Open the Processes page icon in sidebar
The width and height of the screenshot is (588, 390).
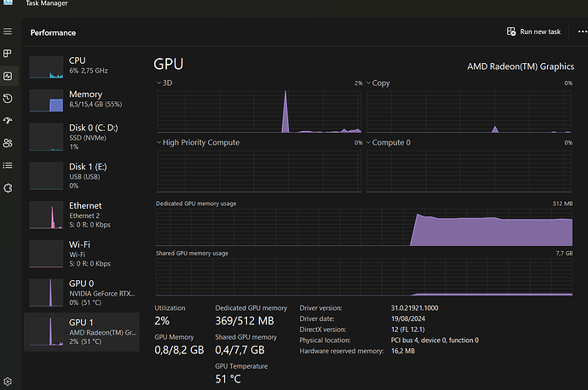click(8, 53)
